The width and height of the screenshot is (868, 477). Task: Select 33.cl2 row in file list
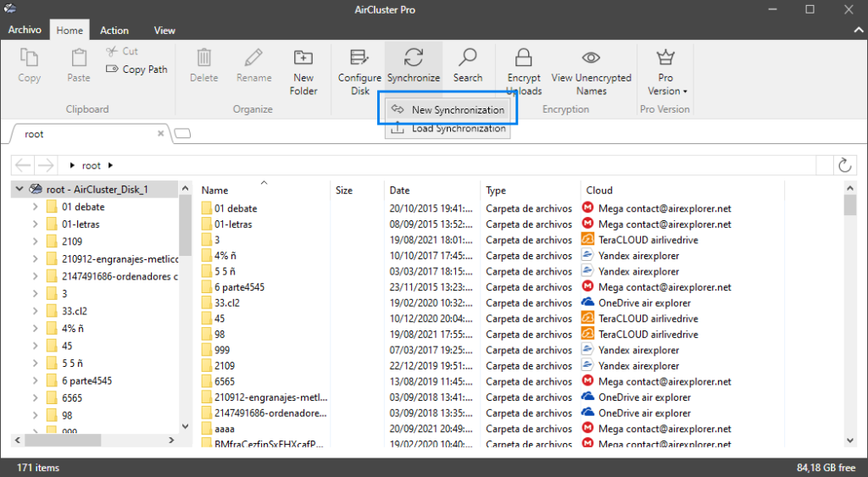[227, 302]
